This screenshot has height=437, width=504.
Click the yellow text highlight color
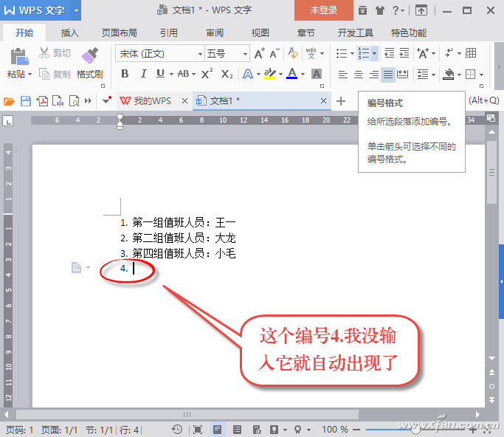269,74
